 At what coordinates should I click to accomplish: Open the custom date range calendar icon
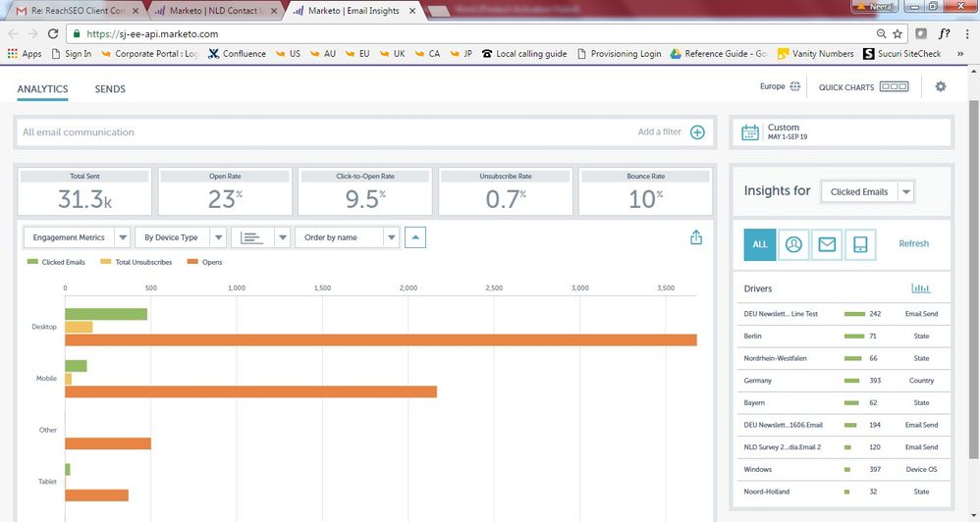pyautogui.click(x=750, y=132)
